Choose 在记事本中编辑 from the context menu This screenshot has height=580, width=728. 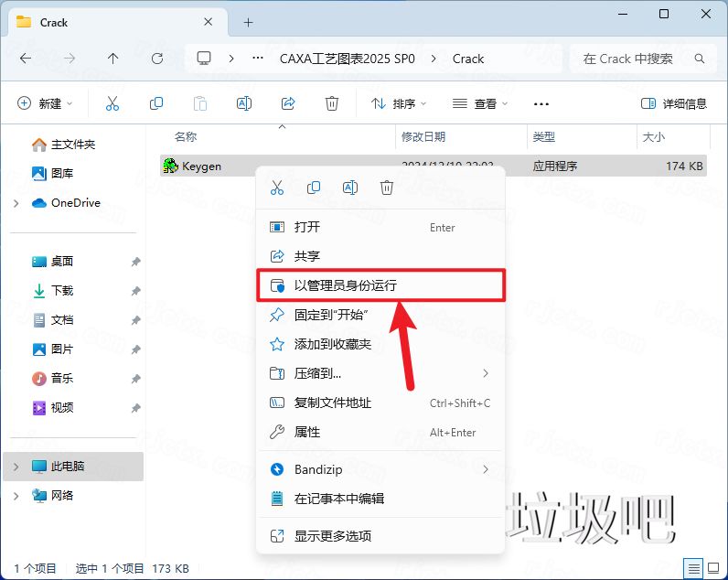(x=380, y=499)
